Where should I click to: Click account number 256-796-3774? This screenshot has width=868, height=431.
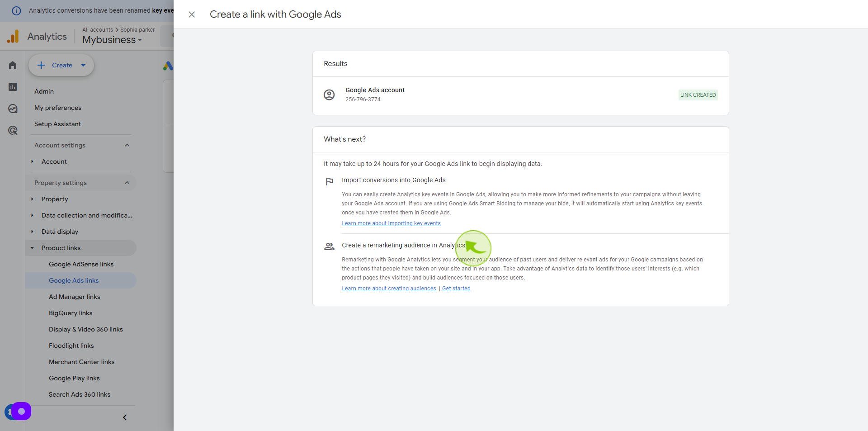[363, 99]
